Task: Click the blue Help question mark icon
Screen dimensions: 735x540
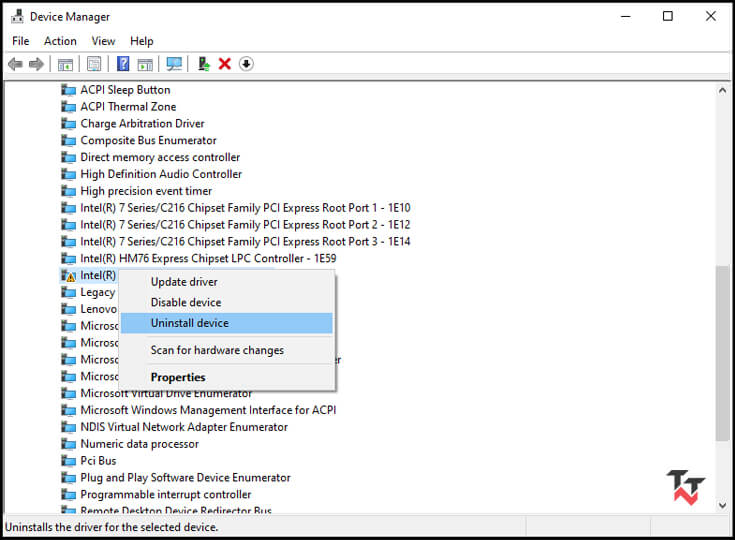Action: 123,64
